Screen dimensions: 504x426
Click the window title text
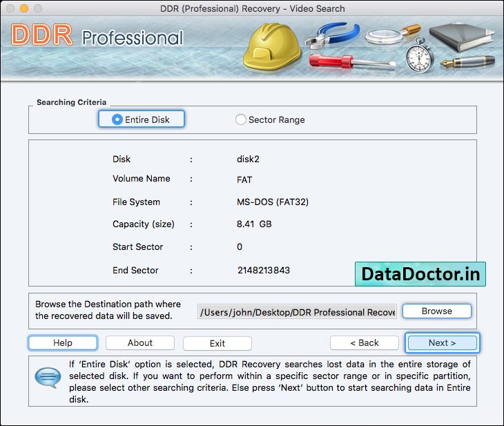(x=252, y=9)
